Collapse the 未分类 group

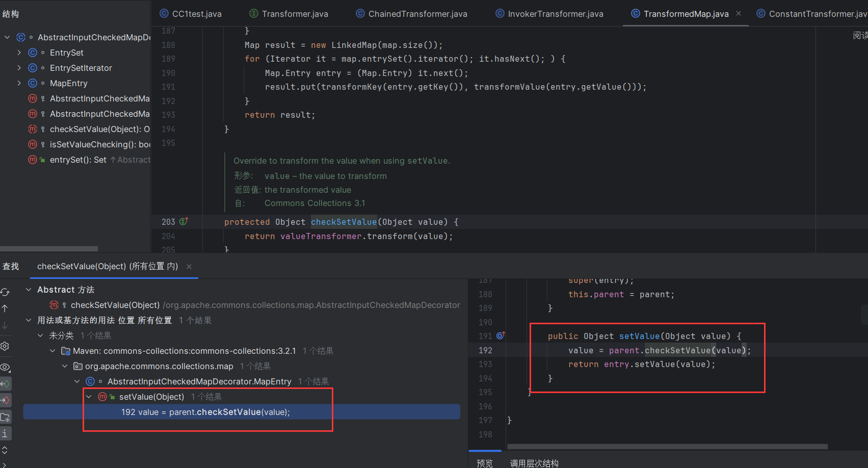[40, 335]
